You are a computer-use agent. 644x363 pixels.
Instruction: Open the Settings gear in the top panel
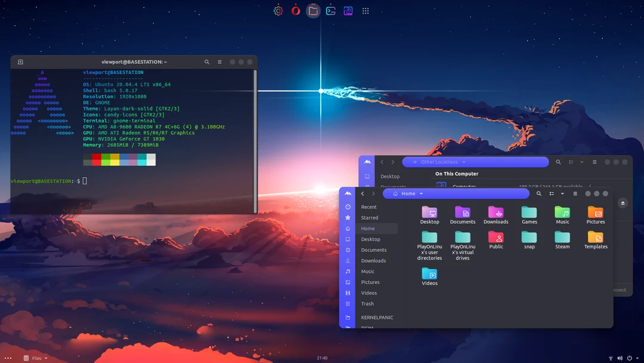point(278,10)
